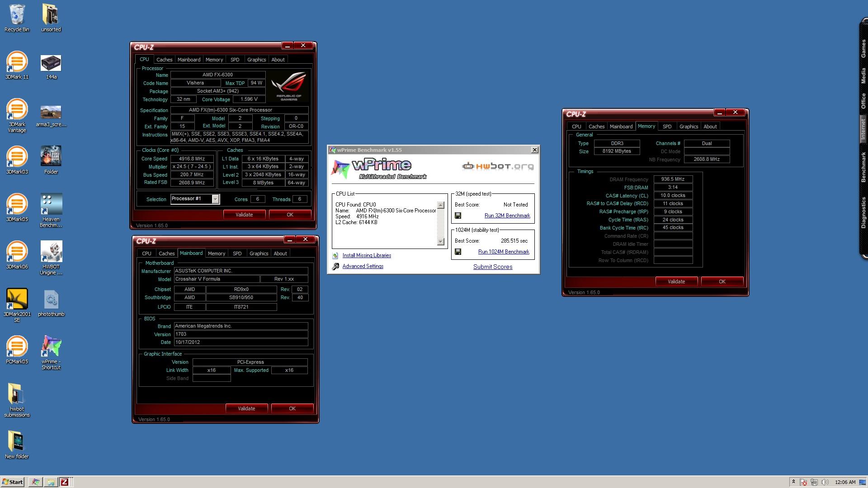The height and width of the screenshot is (488, 868).
Task: Switch to Caches tab in top CPU-Z
Action: click(x=164, y=60)
